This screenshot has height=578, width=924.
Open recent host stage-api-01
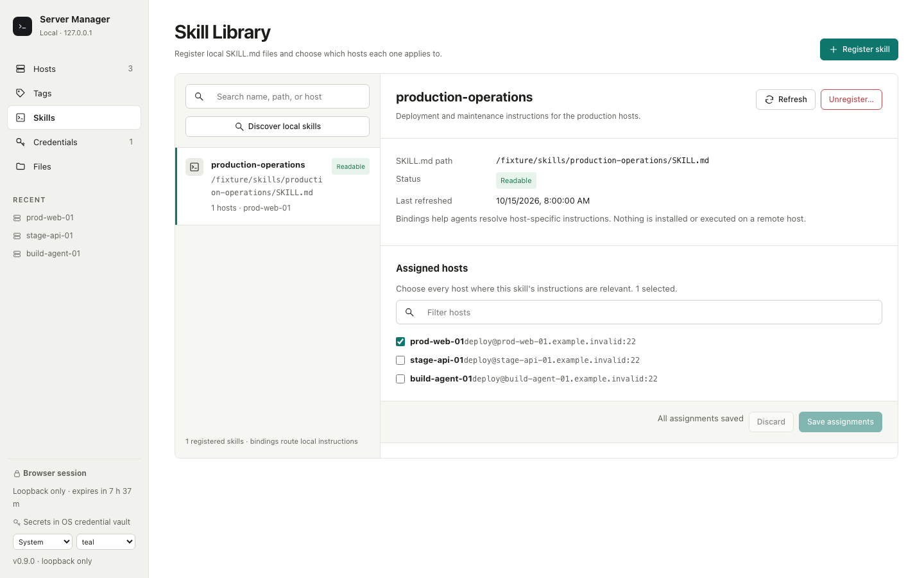49,236
